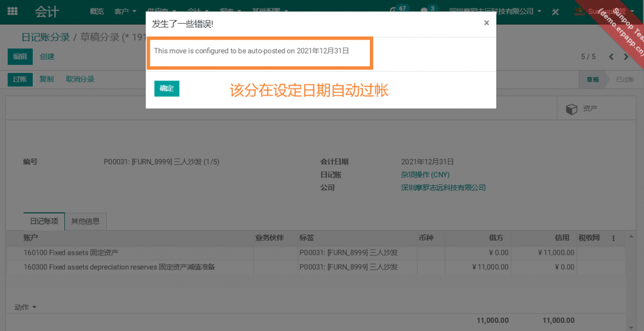The width and height of the screenshot is (644, 331).
Task: Sort by the 币种 column header
Action: click(431, 238)
